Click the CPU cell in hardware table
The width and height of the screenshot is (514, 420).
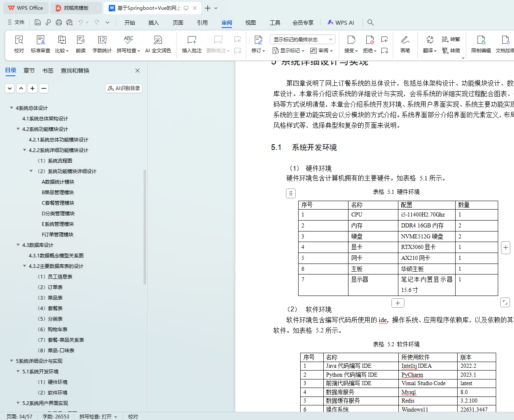[x=373, y=215]
